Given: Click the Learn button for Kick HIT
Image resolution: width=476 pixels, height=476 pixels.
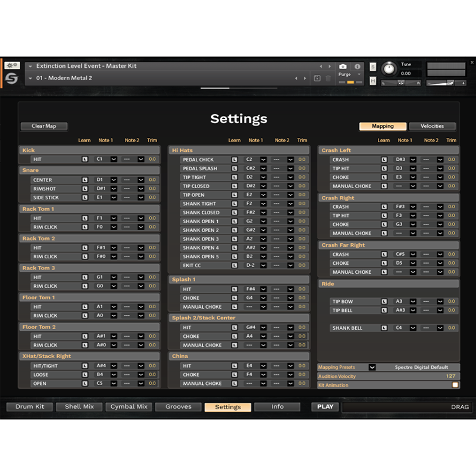Looking at the screenshot, I should [85, 159].
